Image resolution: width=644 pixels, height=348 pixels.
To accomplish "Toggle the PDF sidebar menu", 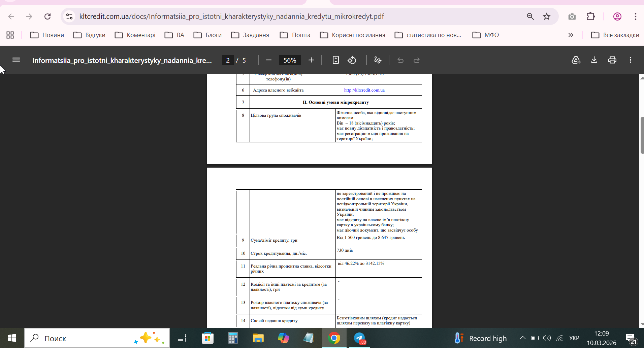I will pos(16,60).
